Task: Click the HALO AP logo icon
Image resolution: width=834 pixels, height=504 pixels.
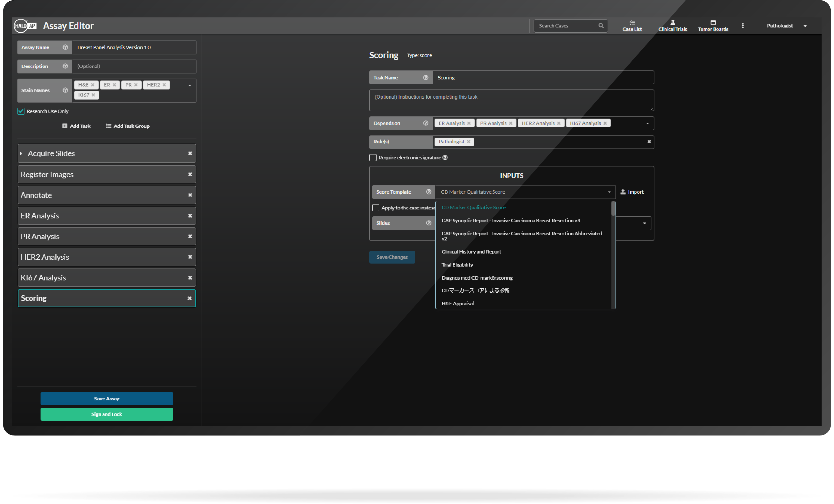Action: [25, 26]
